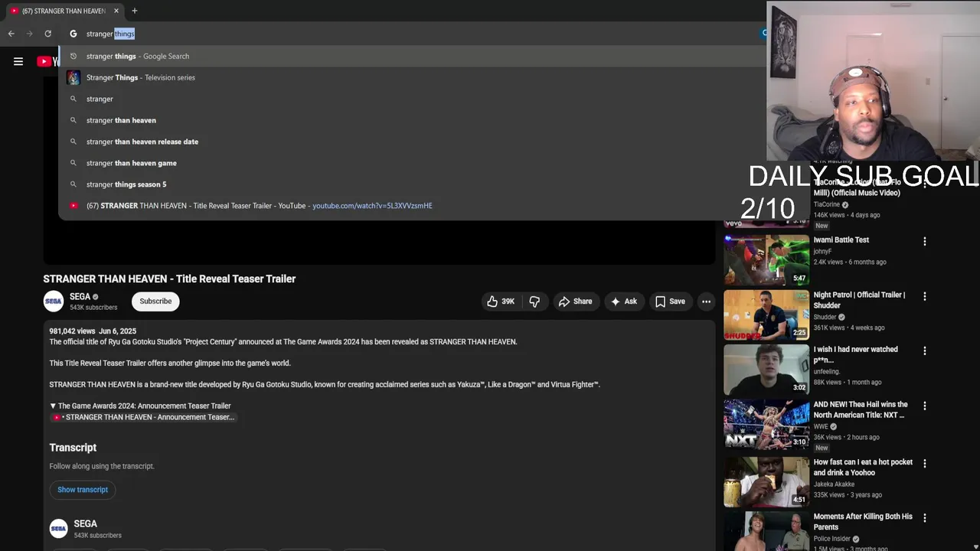This screenshot has height=551, width=980.
Task: Open the Thea Hail NXT video thumbnail
Action: (766, 424)
